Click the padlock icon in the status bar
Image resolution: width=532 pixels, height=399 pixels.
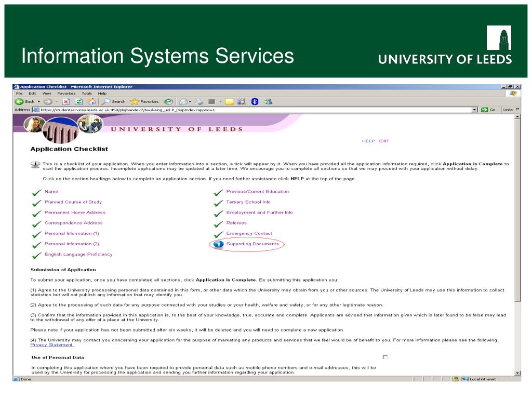click(x=456, y=379)
